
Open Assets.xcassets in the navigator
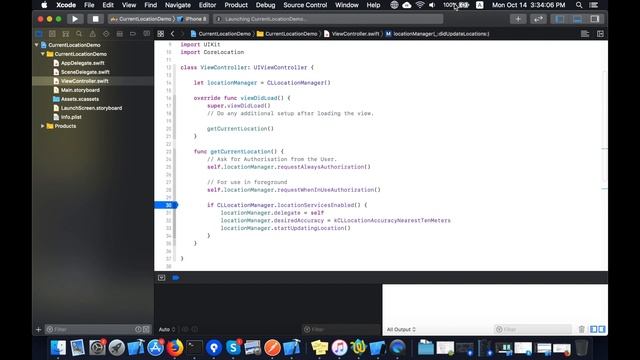click(x=80, y=99)
